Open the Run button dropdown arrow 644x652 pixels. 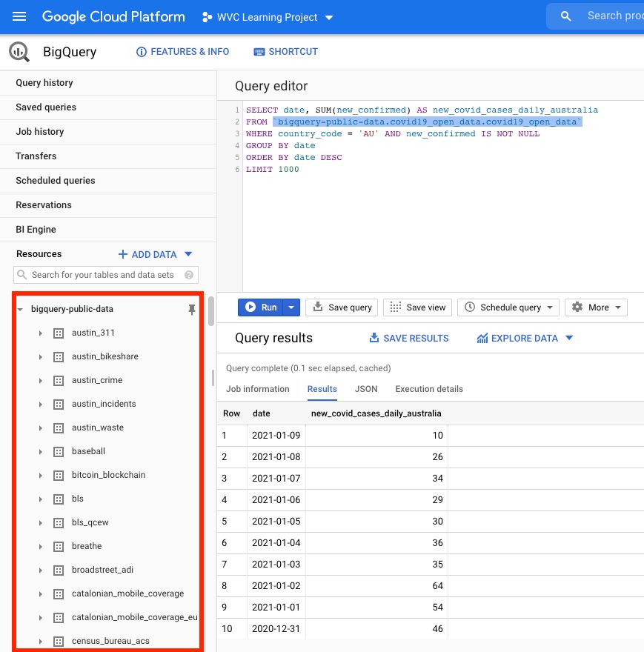tap(291, 307)
